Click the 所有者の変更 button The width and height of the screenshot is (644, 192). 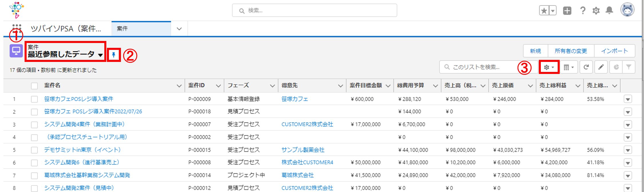(571, 51)
